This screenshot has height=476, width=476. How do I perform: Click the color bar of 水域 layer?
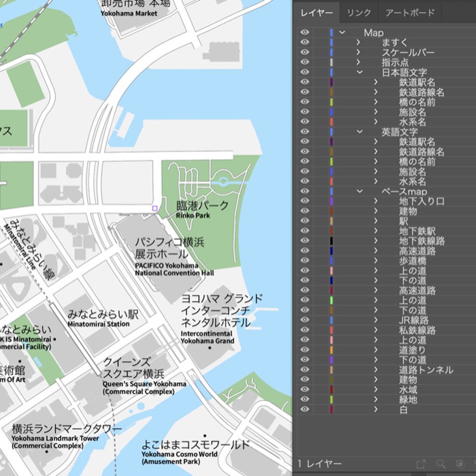[x=332, y=390]
